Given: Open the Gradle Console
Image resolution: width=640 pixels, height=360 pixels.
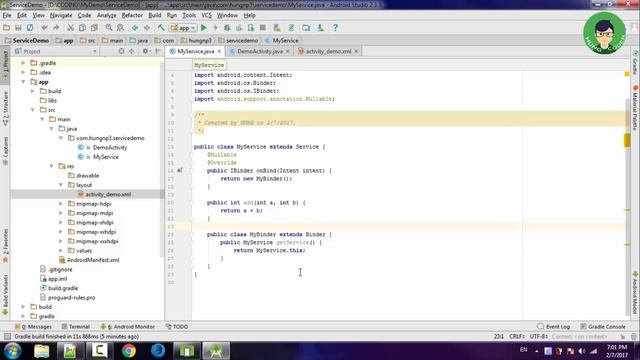Looking at the screenshot, I should pos(603,327).
